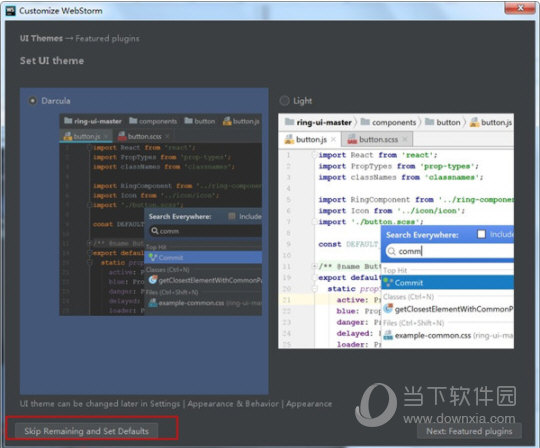Click the 'Light' option label

[302, 101]
